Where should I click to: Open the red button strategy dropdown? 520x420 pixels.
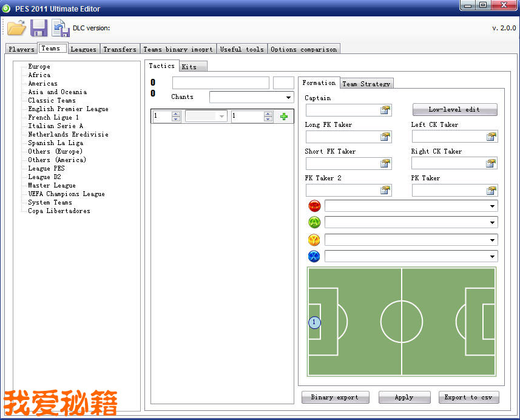[491, 206]
